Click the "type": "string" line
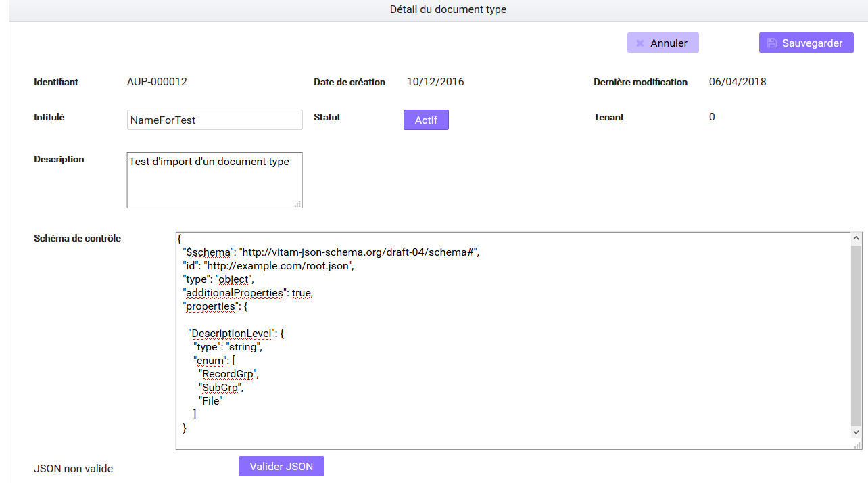This screenshot has height=483, width=868. 228,347
